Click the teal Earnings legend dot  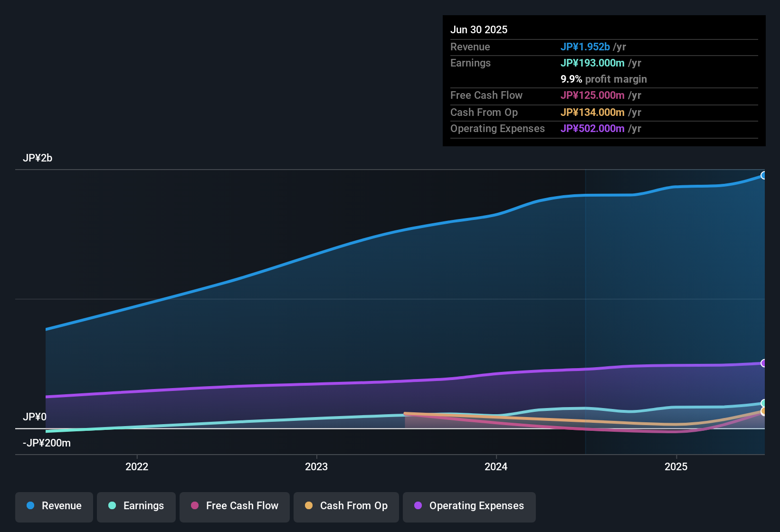coord(112,505)
